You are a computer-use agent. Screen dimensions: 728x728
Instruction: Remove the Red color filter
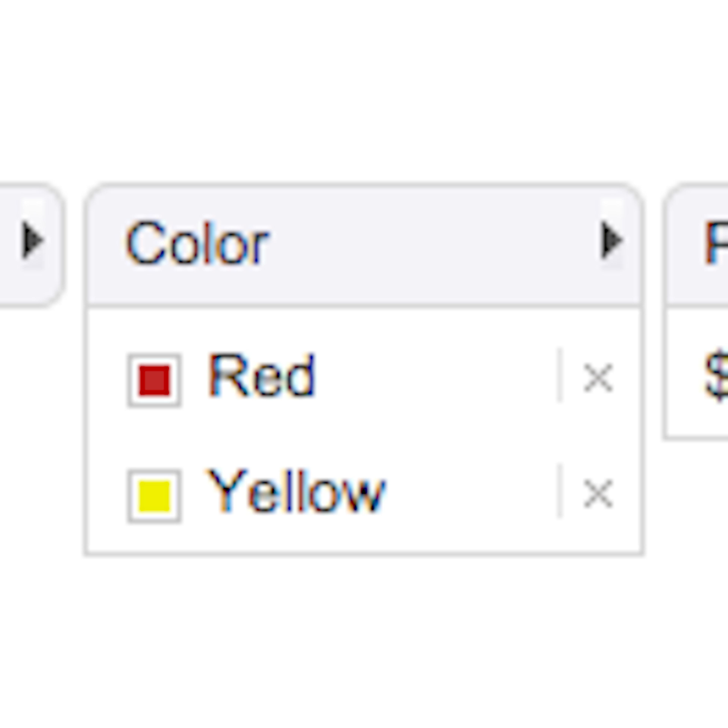point(598,378)
